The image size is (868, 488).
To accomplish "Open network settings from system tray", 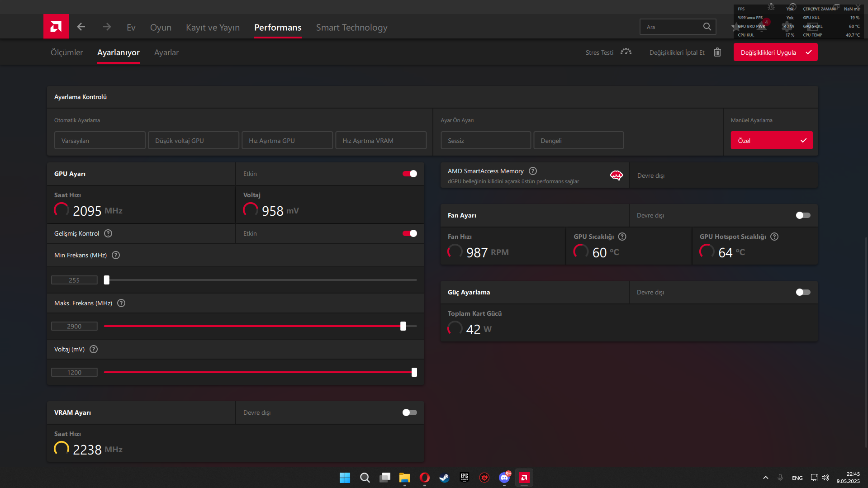I will [x=814, y=478].
